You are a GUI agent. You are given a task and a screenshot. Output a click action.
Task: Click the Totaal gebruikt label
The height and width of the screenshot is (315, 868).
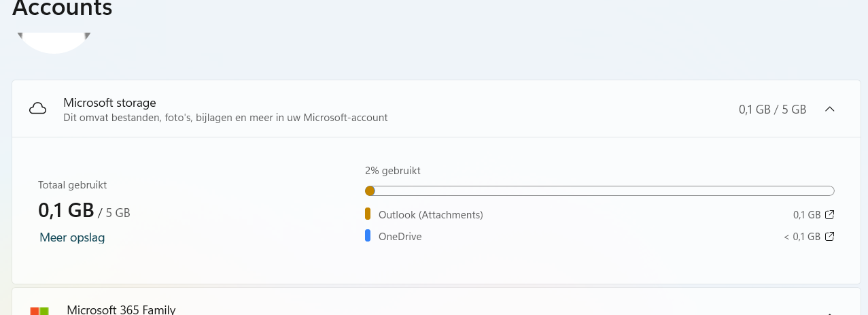(x=72, y=185)
